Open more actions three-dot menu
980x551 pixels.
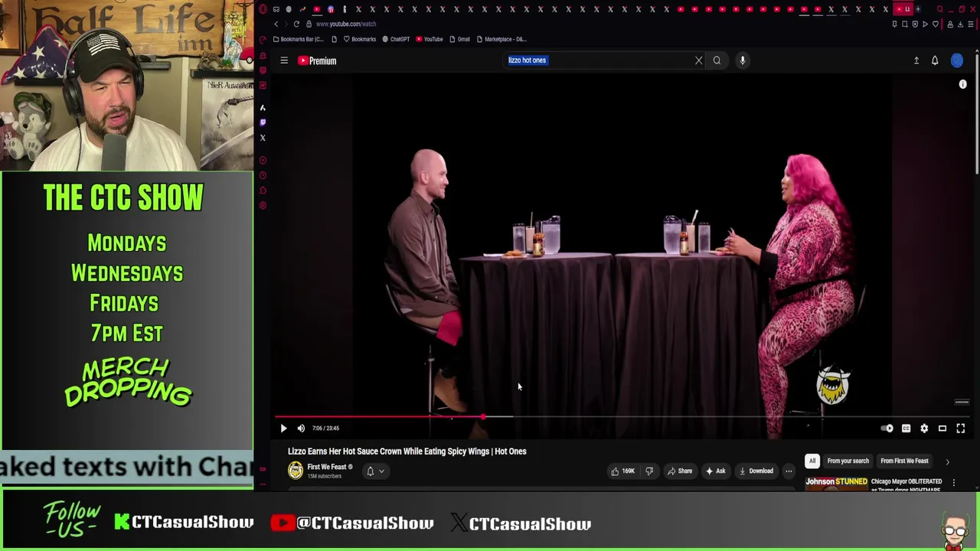789,471
